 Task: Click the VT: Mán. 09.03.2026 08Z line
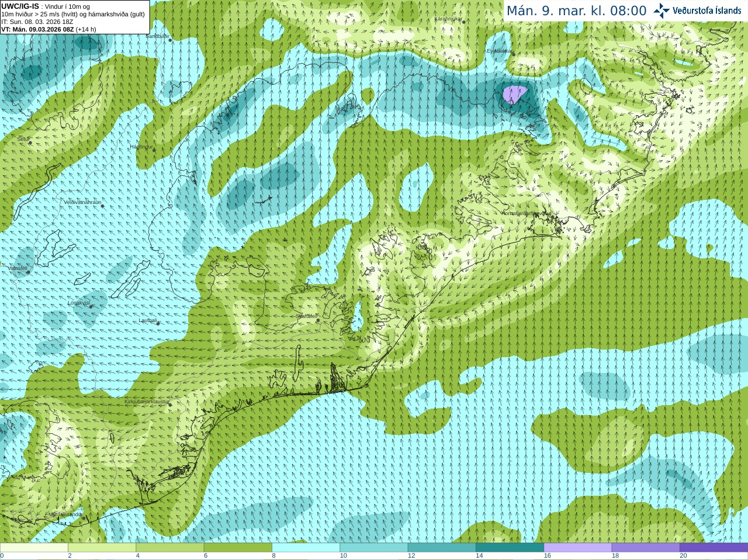click(49, 29)
